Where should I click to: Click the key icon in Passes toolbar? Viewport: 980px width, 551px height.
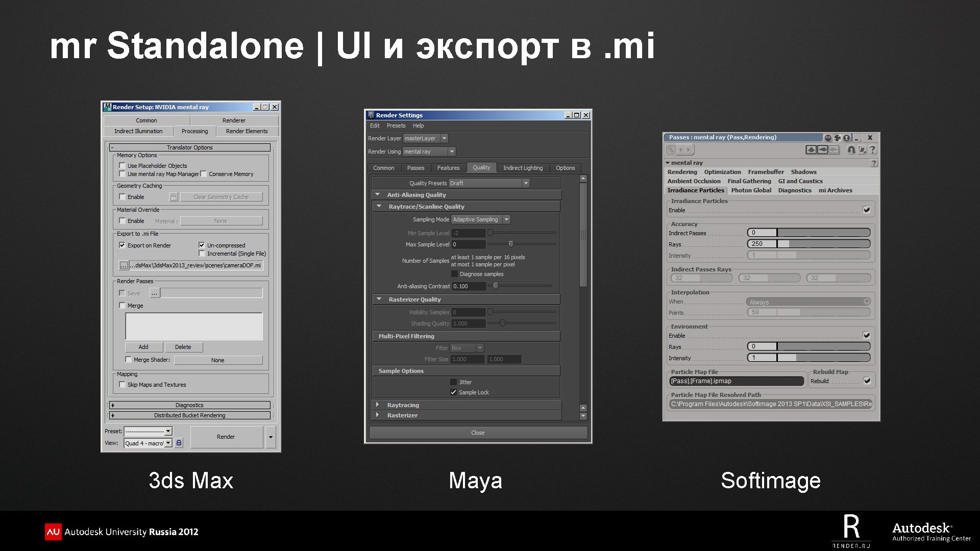click(x=671, y=150)
